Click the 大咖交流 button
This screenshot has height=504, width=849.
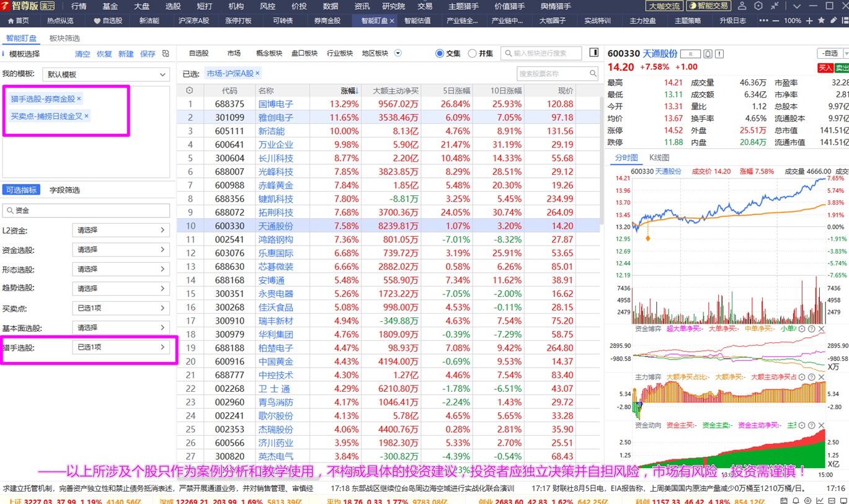664,6
